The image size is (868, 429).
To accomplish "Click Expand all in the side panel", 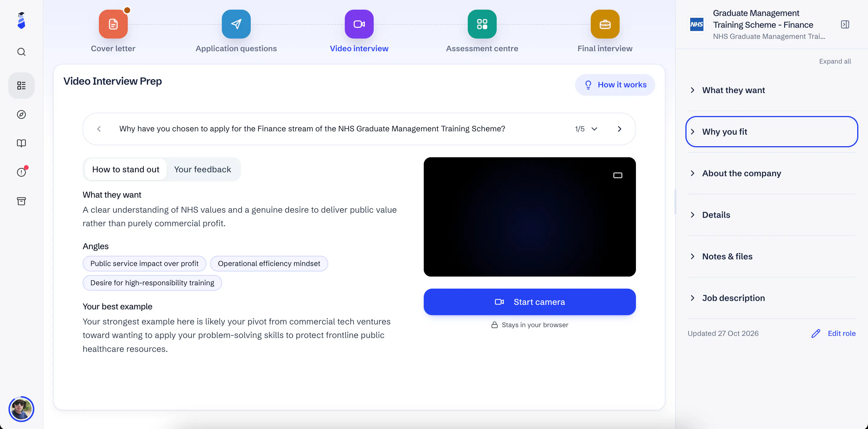I will 835,61.
